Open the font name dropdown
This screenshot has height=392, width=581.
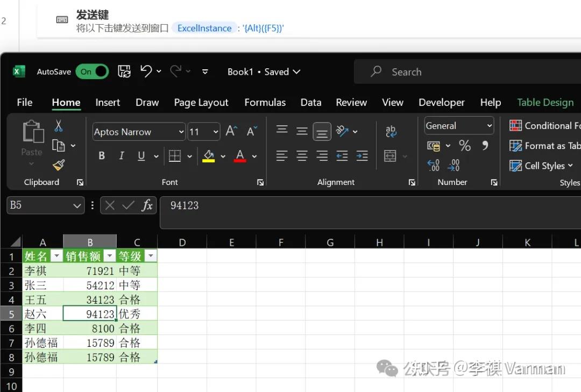[x=181, y=132]
